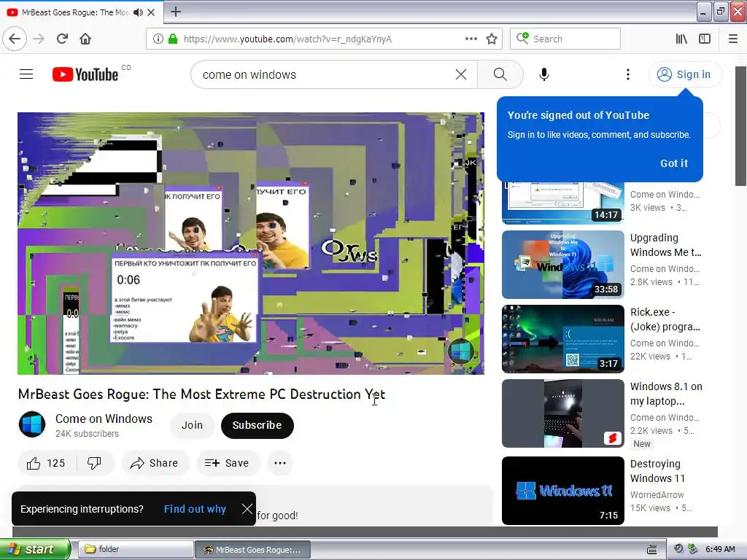
Task: Open the 14:17 recommended video thumbnail
Action: pyautogui.click(x=562, y=203)
